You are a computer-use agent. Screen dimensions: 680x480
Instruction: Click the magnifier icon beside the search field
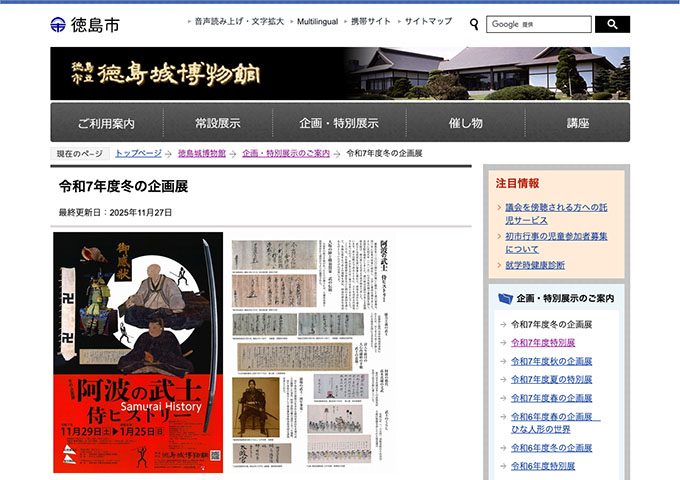[x=474, y=24]
